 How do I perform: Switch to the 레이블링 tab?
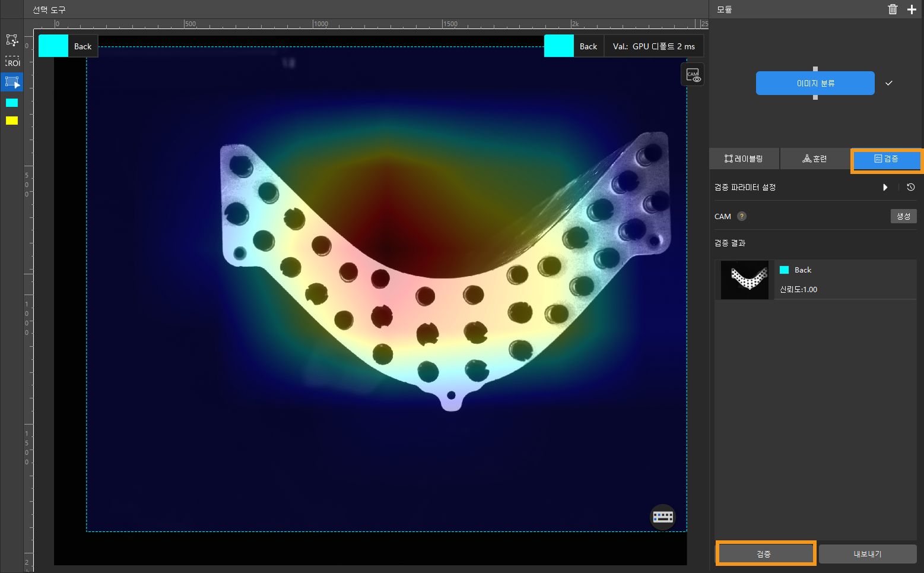pos(744,159)
